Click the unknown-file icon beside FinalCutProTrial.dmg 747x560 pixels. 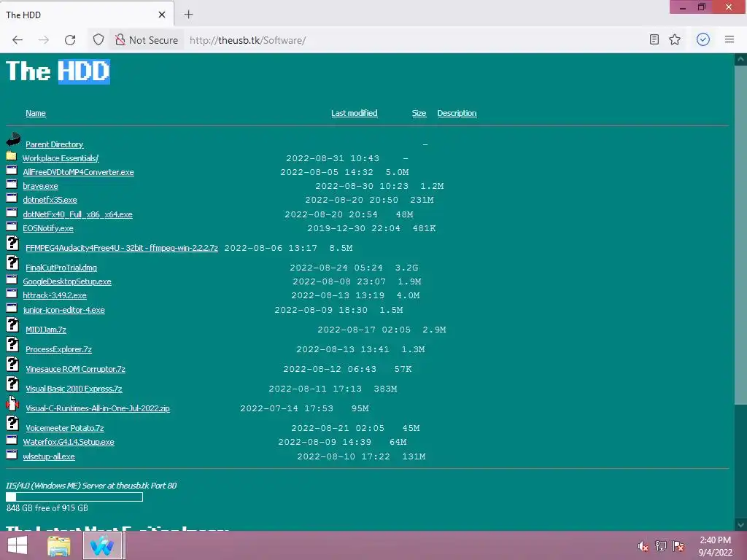click(x=13, y=262)
